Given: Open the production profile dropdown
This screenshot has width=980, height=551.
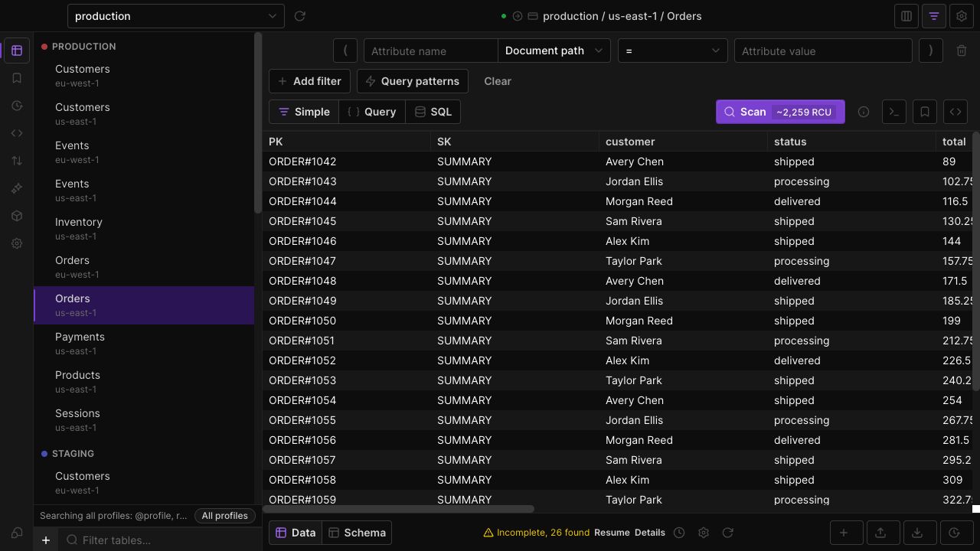Looking at the screenshot, I should pyautogui.click(x=176, y=16).
